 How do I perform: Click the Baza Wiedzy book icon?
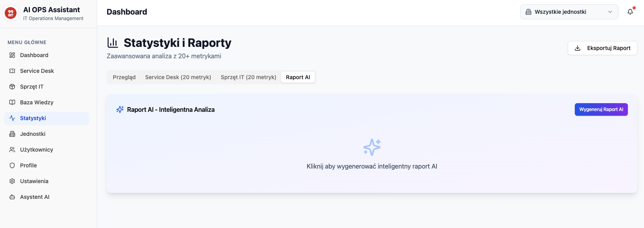point(12,102)
